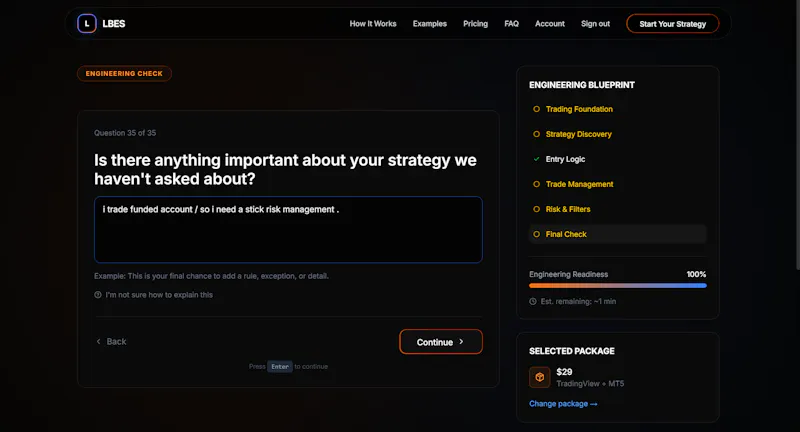Click the Engineering Blueprint heading
Viewport: 800px width, 432px height.
(x=582, y=85)
